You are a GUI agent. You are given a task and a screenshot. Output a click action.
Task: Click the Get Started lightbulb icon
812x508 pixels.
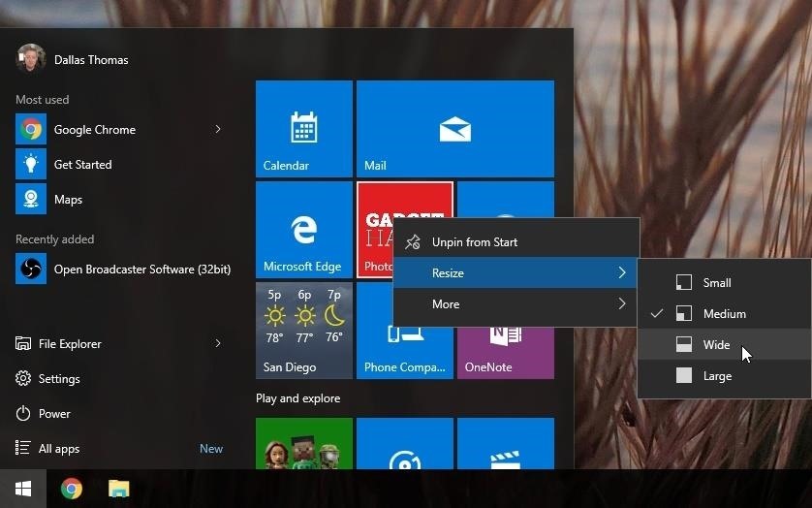click(x=31, y=164)
